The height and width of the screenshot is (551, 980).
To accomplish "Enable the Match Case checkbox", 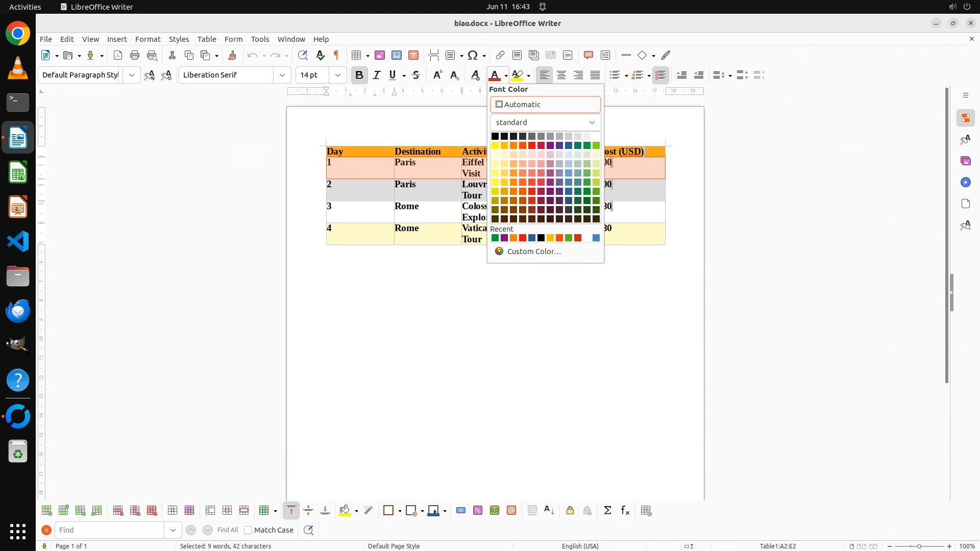I will pyautogui.click(x=249, y=530).
